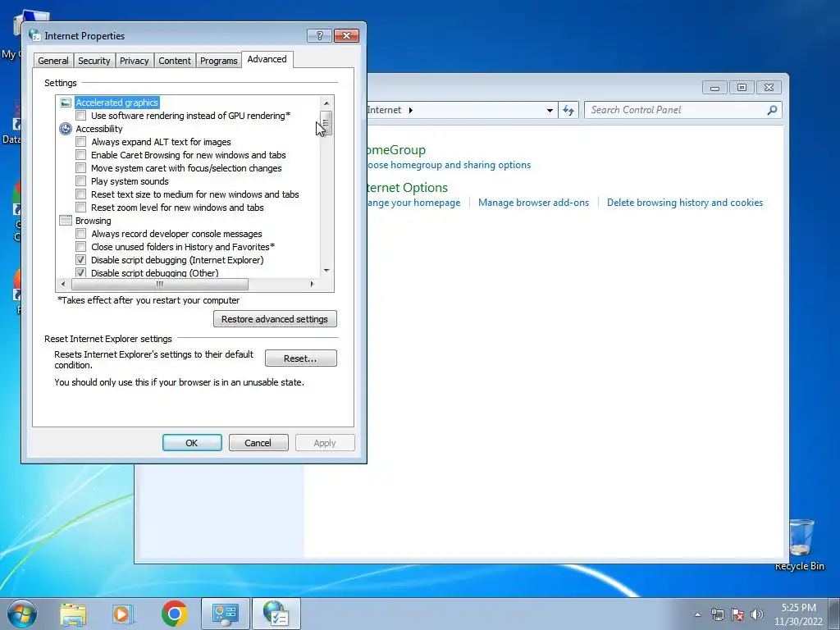This screenshot has width=840, height=630.
Task: Uncheck Disable script debugging (Other)
Action: tap(81, 272)
